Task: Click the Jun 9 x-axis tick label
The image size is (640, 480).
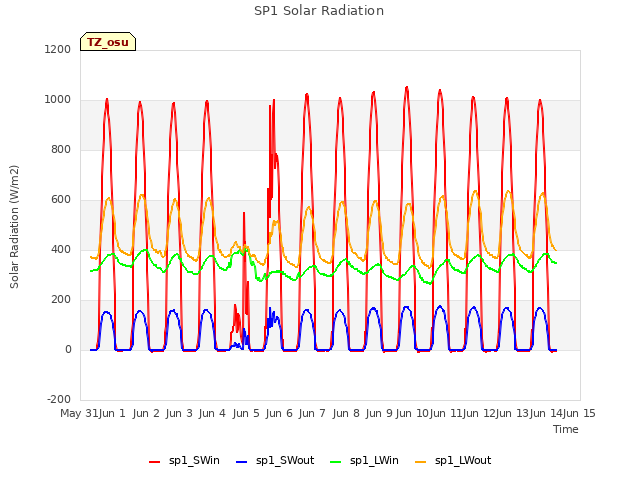Action: [379, 413]
